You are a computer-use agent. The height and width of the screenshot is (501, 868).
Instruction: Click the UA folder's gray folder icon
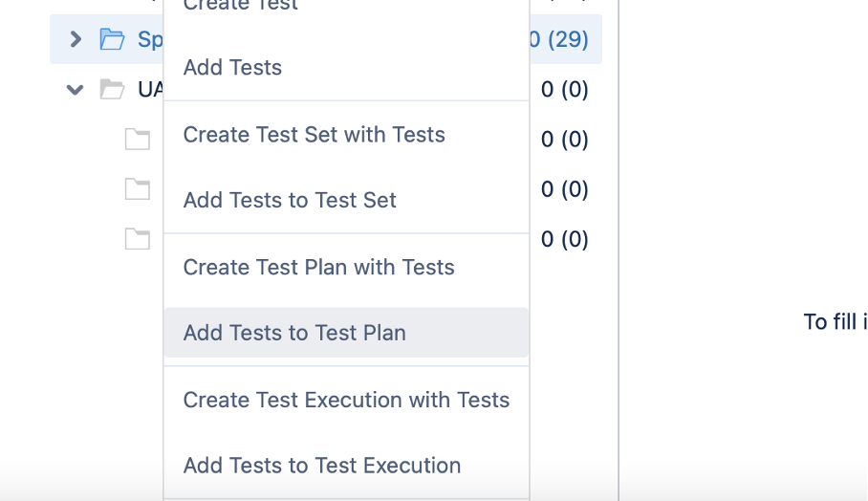(112, 90)
